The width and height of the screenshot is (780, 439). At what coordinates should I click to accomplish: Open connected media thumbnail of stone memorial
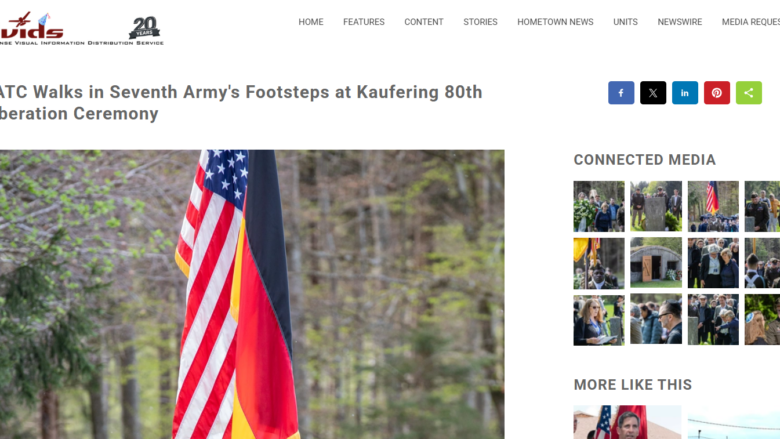click(x=656, y=206)
